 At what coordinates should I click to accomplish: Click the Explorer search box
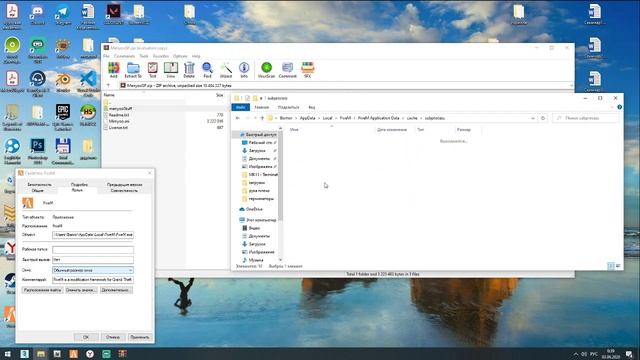pyautogui.click(x=586, y=118)
